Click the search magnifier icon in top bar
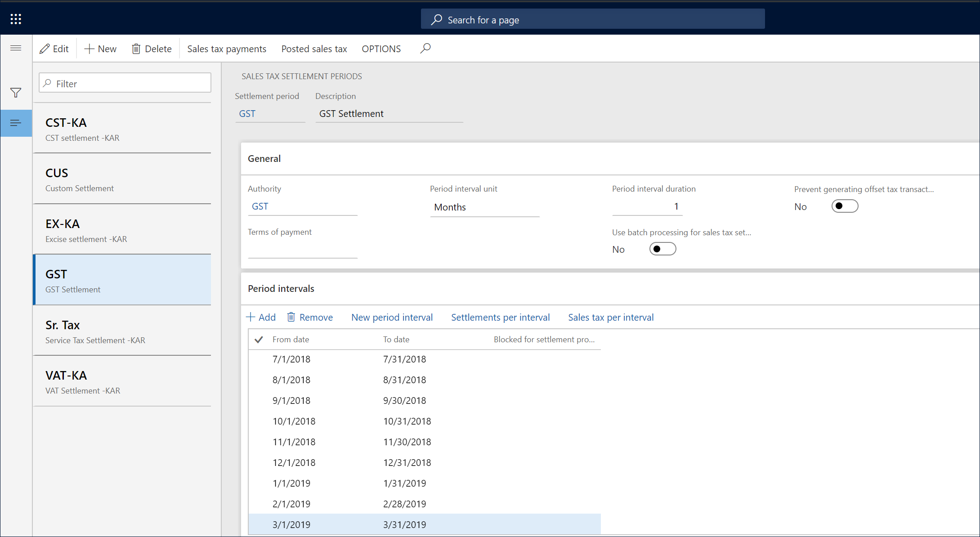Viewport: 980px width, 537px height. (437, 20)
